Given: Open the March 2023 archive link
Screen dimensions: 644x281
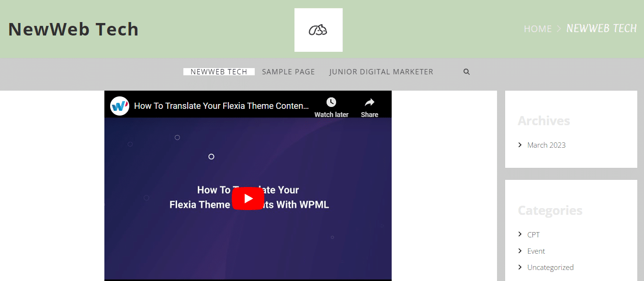Looking at the screenshot, I should [546, 145].
